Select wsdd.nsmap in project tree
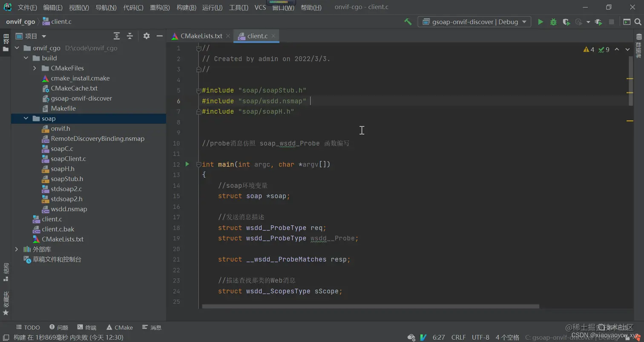The width and height of the screenshot is (644, 342). 69,209
